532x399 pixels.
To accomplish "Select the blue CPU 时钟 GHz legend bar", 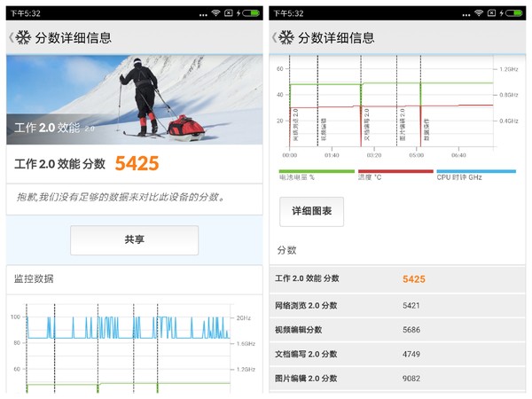I will coord(476,171).
